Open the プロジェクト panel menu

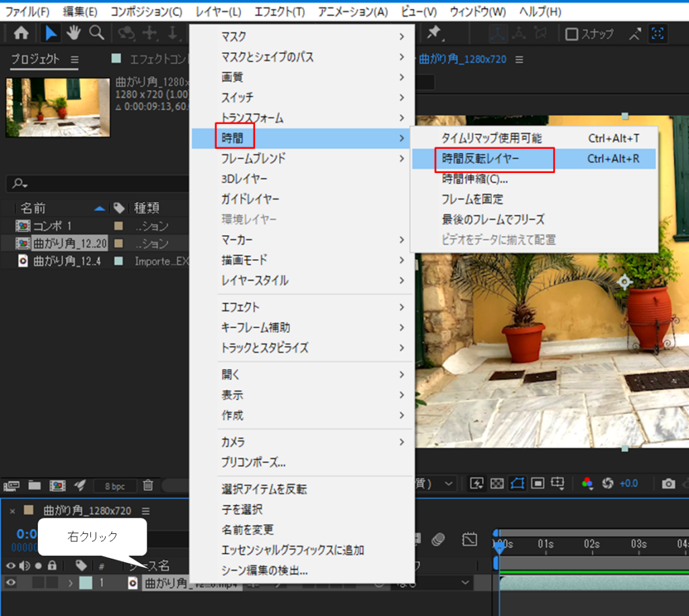(74, 59)
